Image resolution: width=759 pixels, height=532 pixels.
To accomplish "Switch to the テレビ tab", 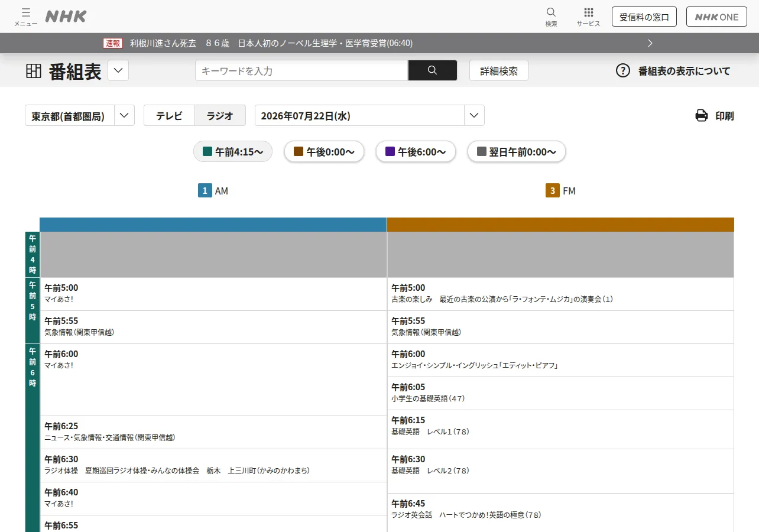I will [169, 115].
